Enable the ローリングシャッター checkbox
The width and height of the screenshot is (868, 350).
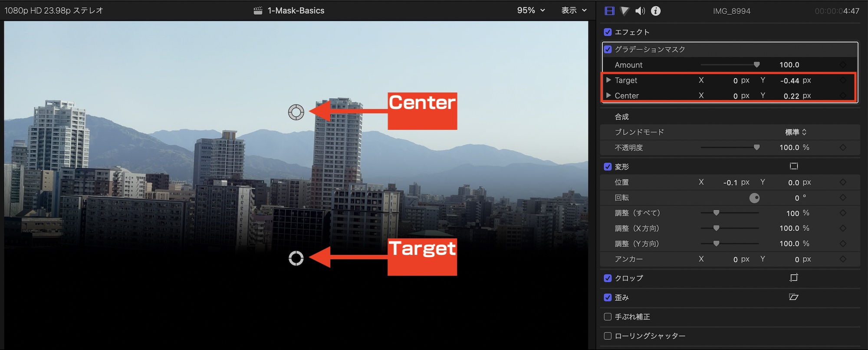[x=608, y=336]
